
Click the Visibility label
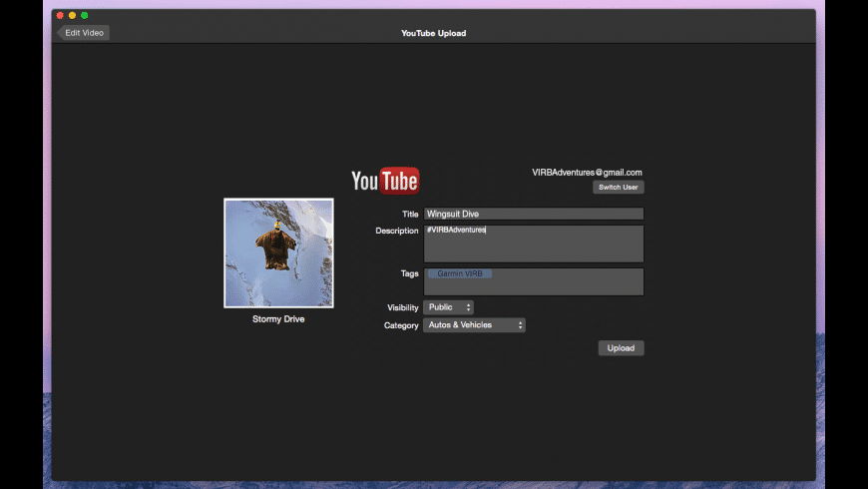[402, 307]
